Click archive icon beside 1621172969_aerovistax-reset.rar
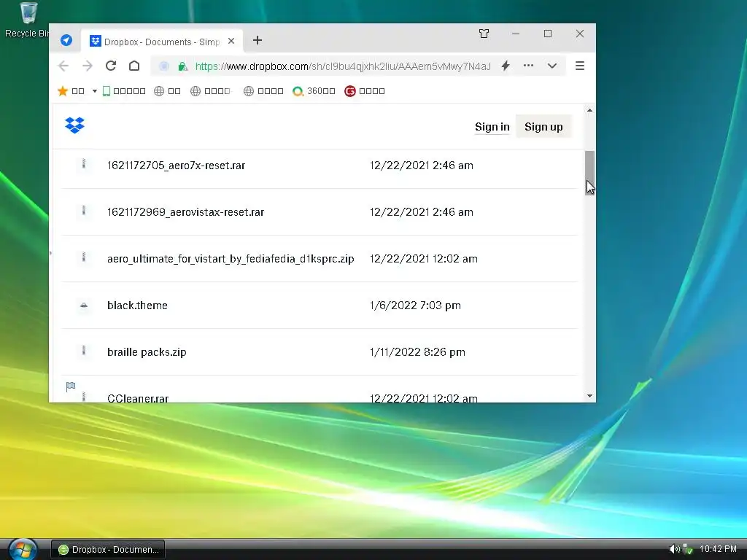Screen dimensions: 747x560 pyautogui.click(x=84, y=211)
